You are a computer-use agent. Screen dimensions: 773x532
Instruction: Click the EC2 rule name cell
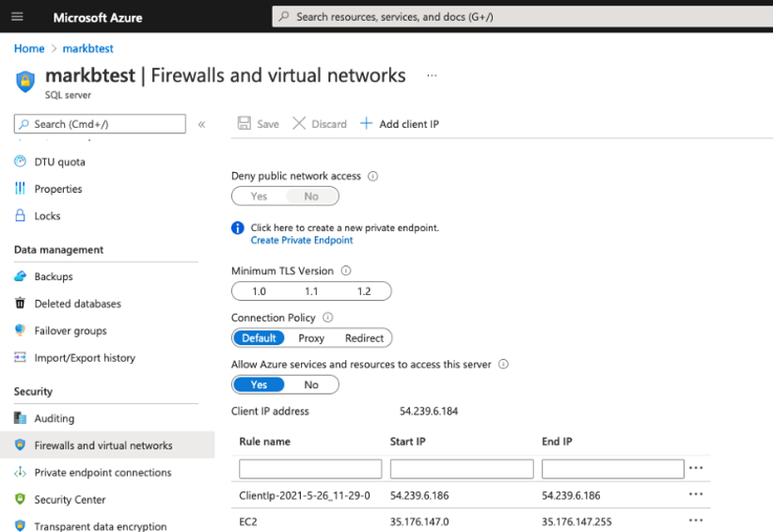click(x=248, y=521)
